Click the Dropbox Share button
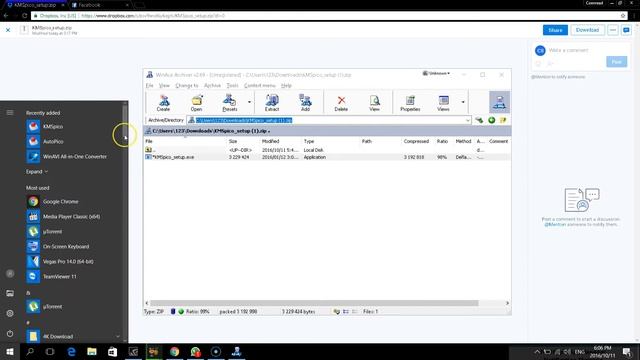This screenshot has height=360, width=640. tap(555, 30)
